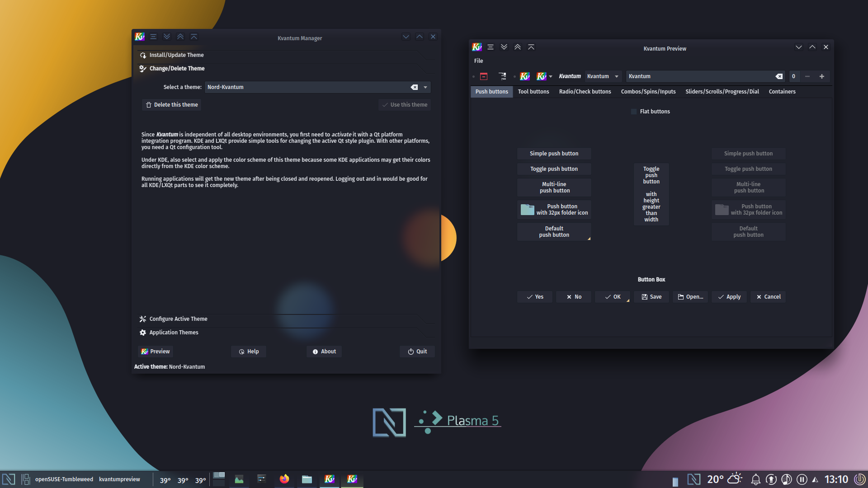Click double-down chevron icon in Kvantum Manager titlebar
This screenshot has height=488, width=868.
(167, 37)
